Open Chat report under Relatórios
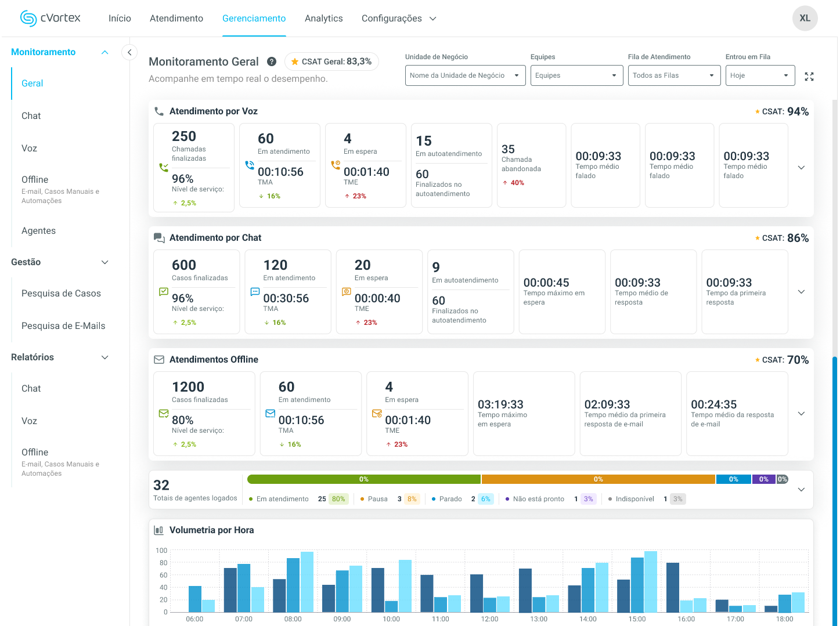Viewport: 840px width, 626px height. click(x=31, y=389)
